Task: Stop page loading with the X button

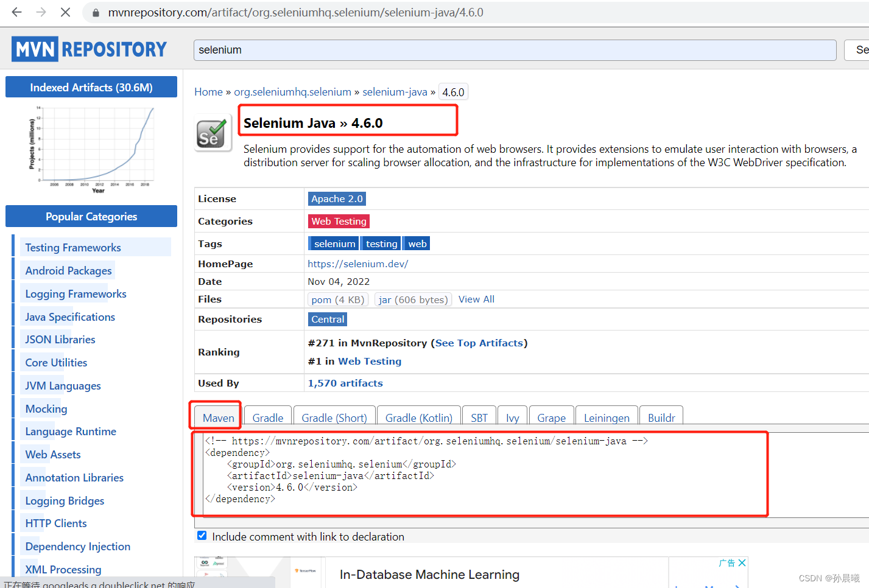Action: coord(65,12)
